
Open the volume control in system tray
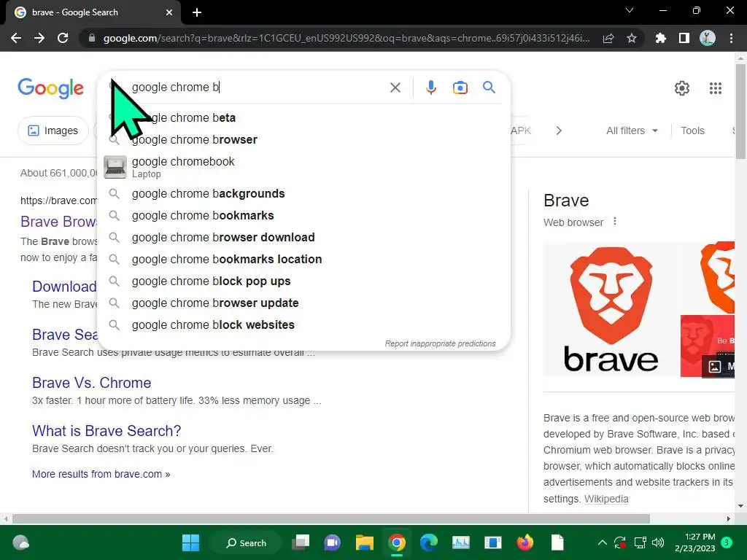point(658,542)
